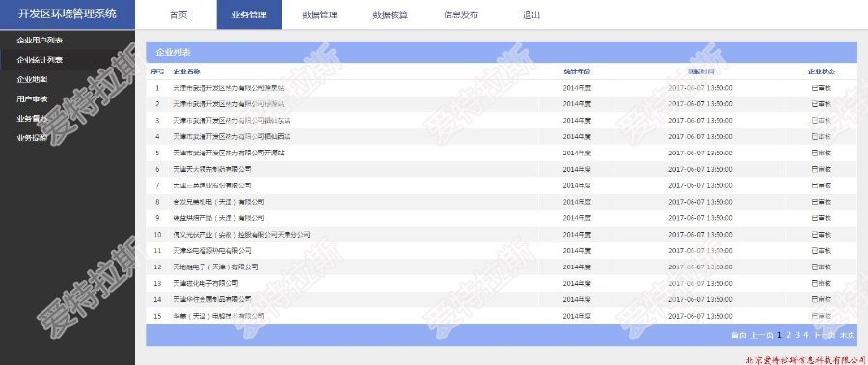Switch to the 数据管理 tab

319,14
